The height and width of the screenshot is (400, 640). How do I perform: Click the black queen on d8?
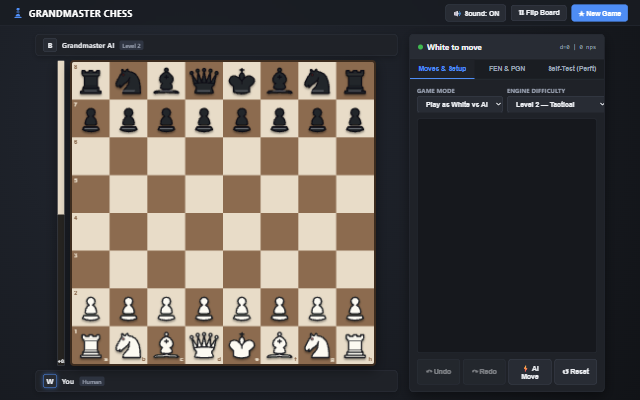(204, 81)
